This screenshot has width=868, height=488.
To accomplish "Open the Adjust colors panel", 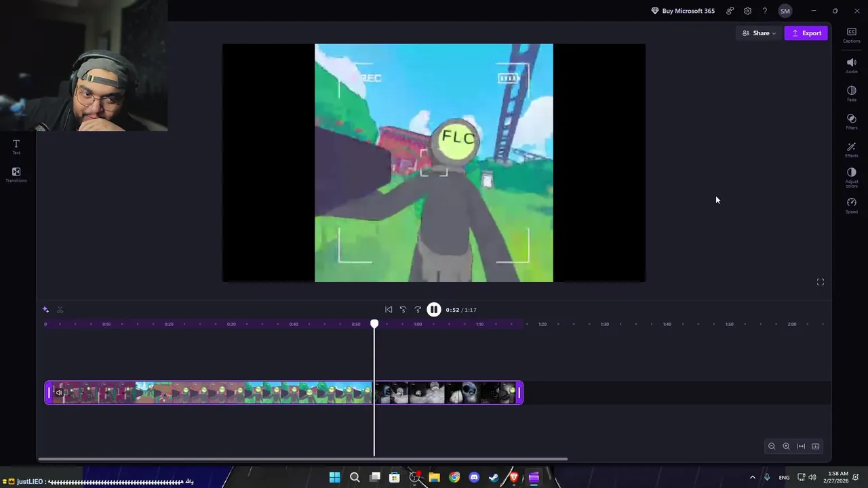I will pyautogui.click(x=852, y=178).
